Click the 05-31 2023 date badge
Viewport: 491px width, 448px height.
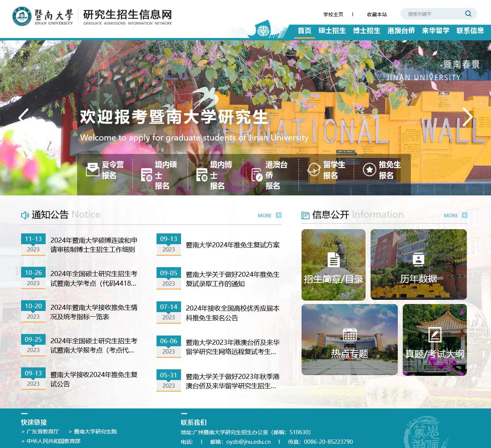(169, 380)
